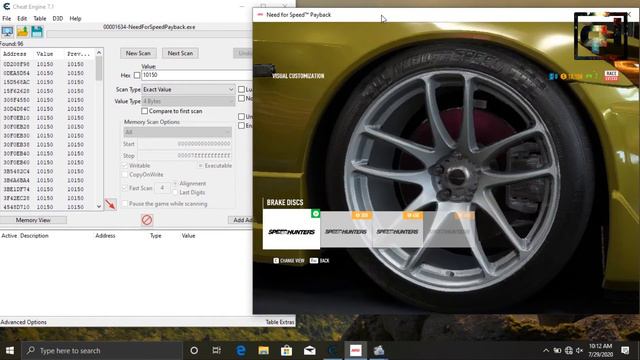Open Cortana circle icon on taskbar
Screen dimensions: 640x360
(194, 350)
